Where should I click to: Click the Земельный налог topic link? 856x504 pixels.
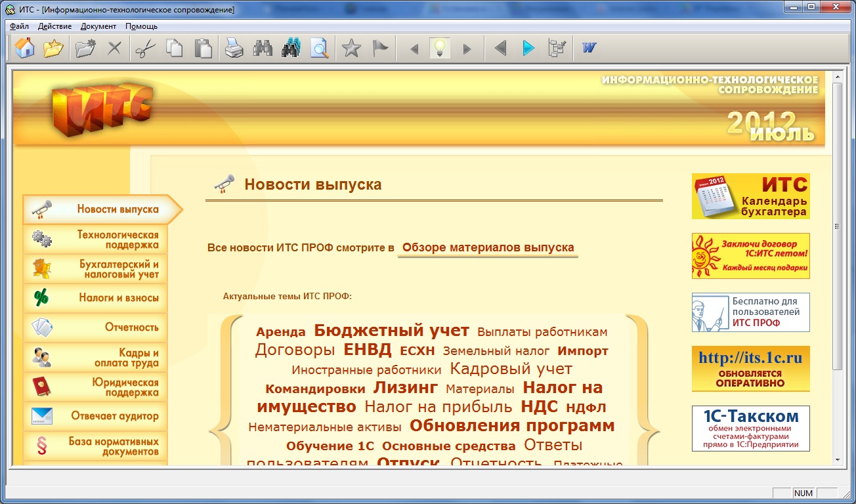[496, 351]
